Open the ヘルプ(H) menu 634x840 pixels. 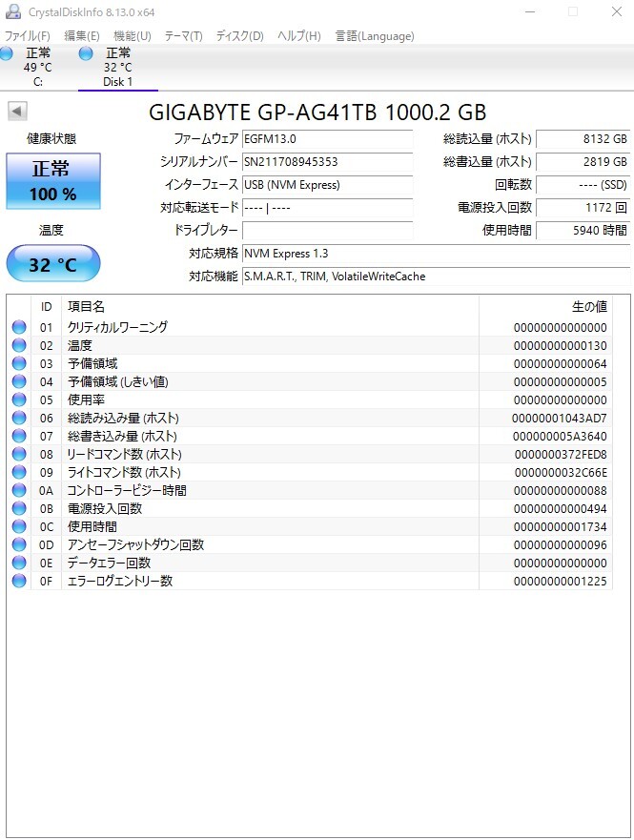tap(298, 36)
